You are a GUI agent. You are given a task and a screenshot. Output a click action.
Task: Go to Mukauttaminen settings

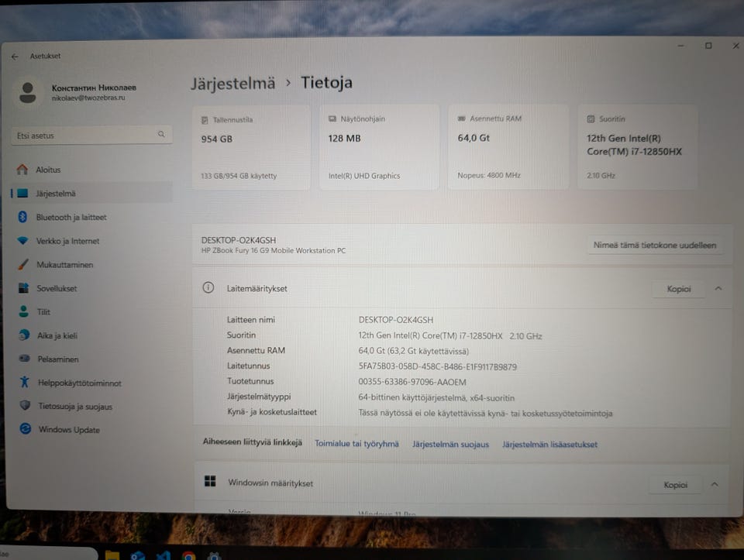click(x=91, y=265)
